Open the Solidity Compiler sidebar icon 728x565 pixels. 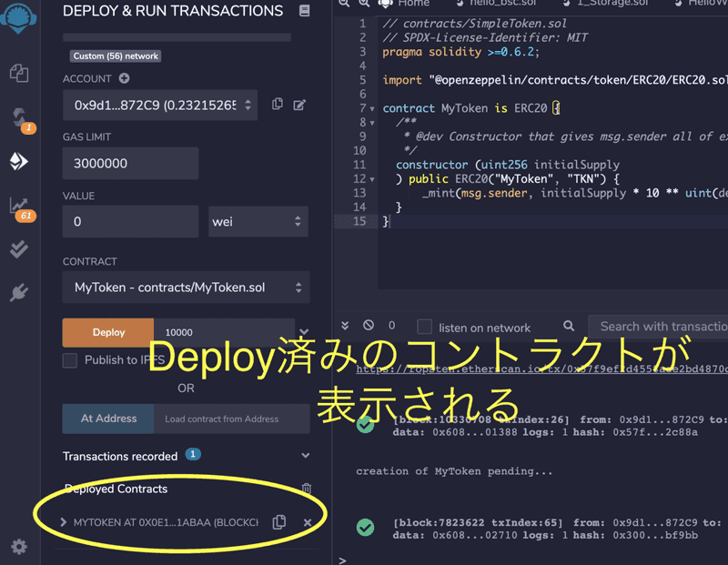click(19, 117)
